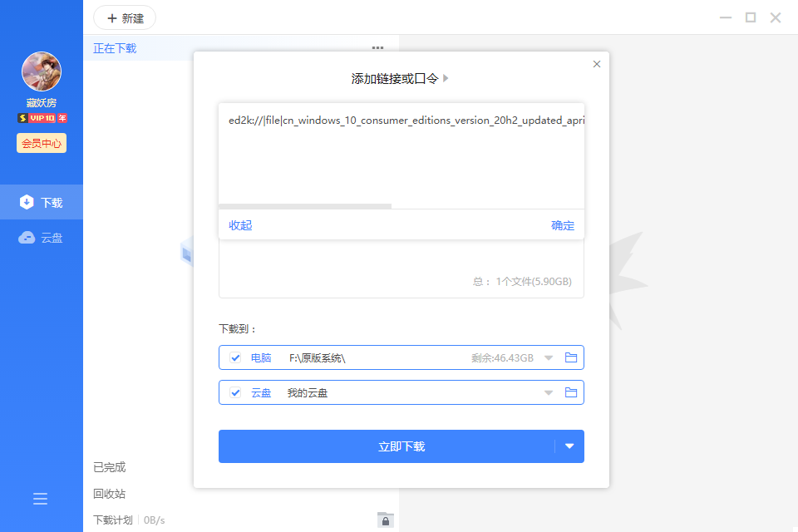
Task: Click the horizontal scrollbar under the link
Action: point(305,205)
